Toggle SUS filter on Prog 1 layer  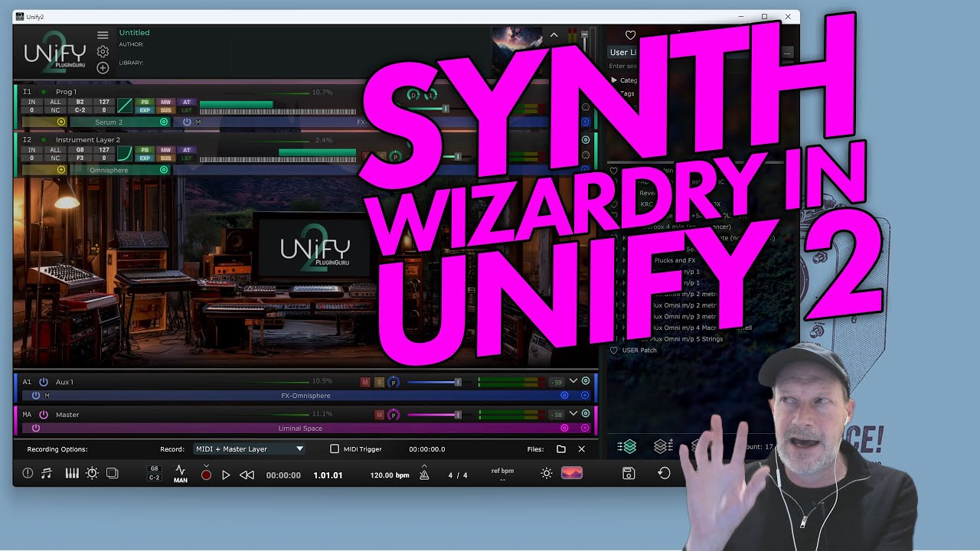[x=165, y=110]
